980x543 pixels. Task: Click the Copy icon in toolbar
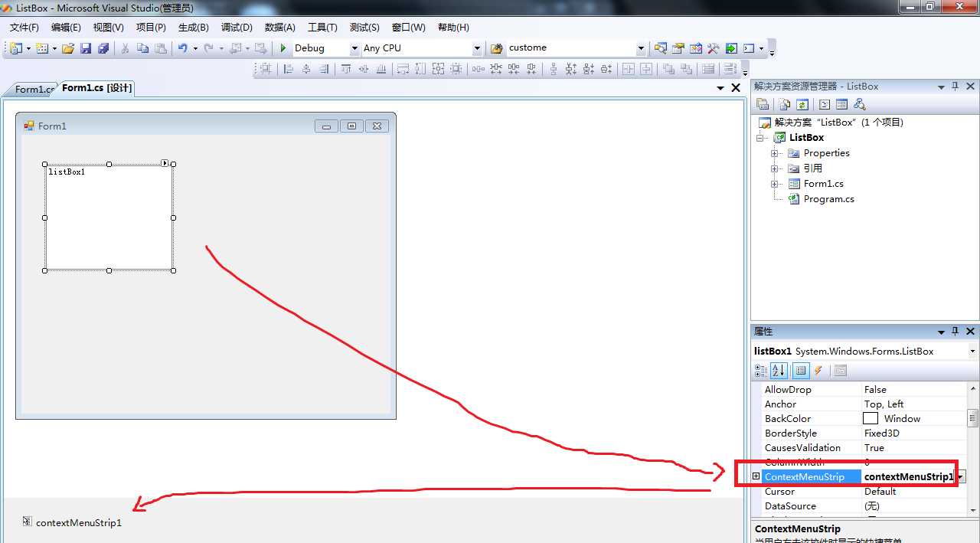pos(143,48)
